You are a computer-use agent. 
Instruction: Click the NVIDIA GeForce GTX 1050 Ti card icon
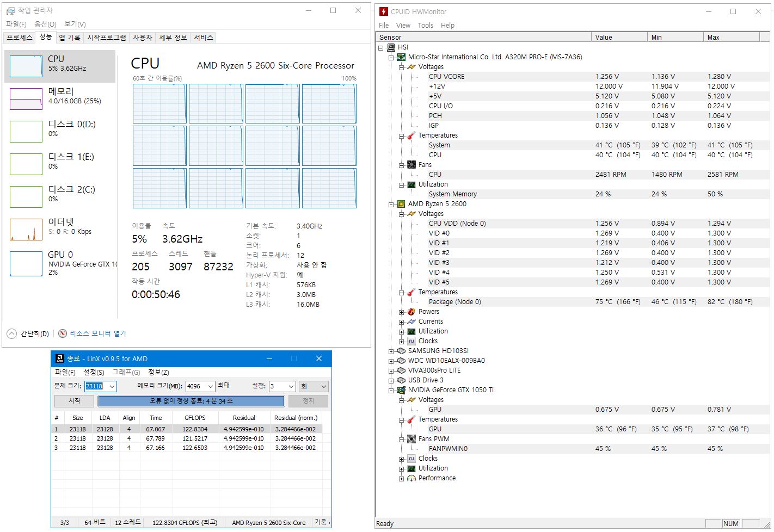point(401,390)
